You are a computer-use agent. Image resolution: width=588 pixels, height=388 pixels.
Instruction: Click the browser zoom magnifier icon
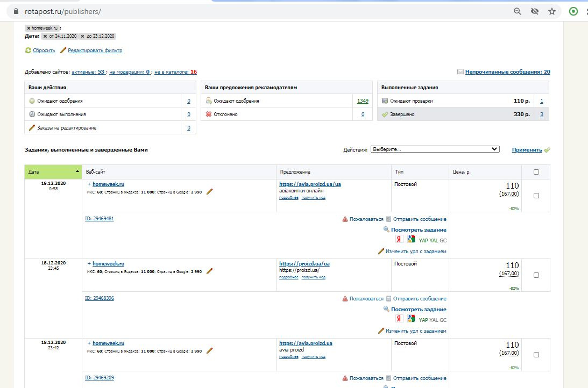[517, 11]
